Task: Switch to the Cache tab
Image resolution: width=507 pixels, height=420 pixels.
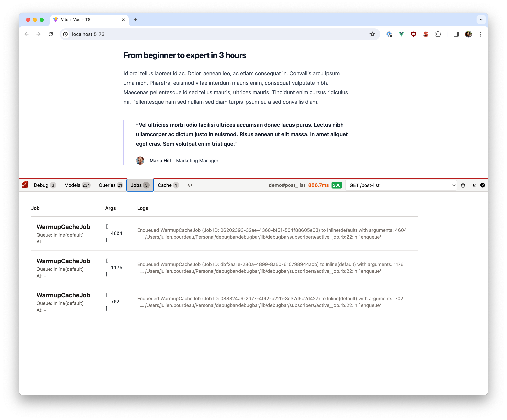Action: [x=168, y=185]
